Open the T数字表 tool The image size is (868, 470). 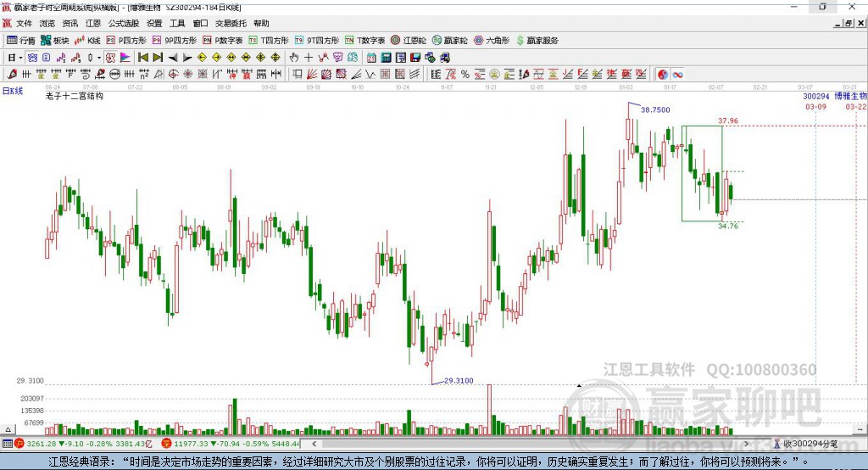tap(364, 41)
